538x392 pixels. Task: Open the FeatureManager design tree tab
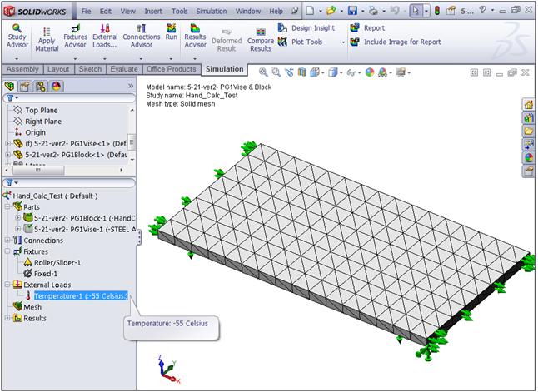coord(10,86)
